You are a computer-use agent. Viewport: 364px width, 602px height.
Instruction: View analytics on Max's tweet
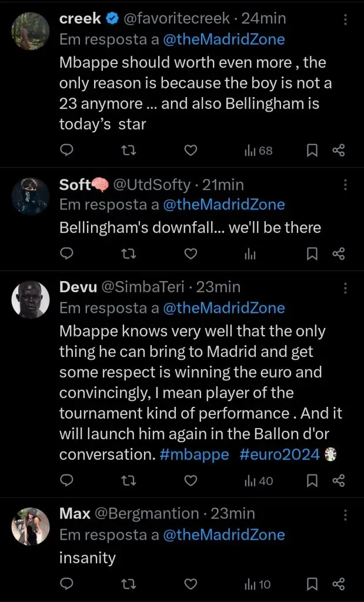pyautogui.click(x=259, y=584)
